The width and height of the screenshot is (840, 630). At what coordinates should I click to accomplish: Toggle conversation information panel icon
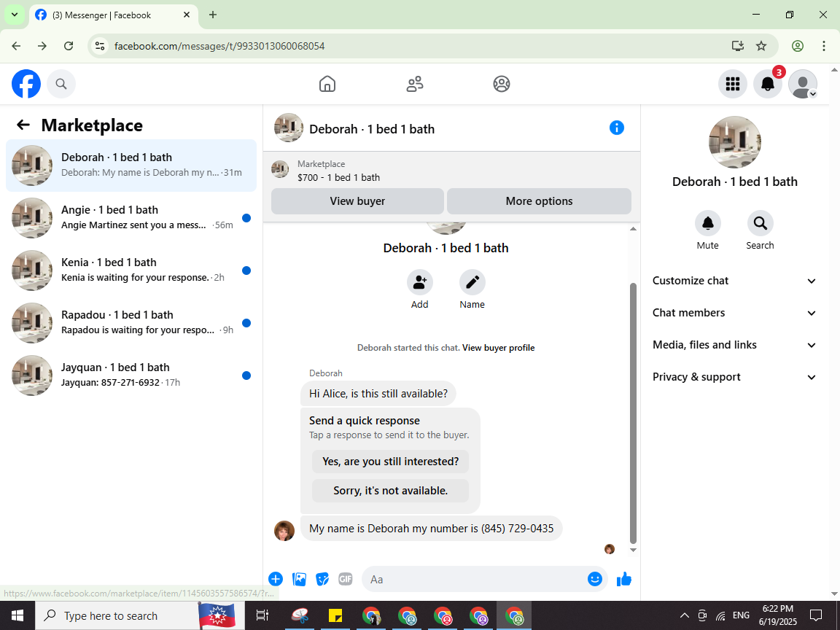click(617, 128)
